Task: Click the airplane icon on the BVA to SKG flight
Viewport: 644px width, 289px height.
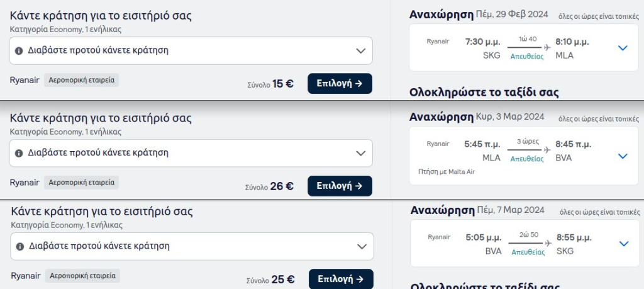Action: click(548, 244)
